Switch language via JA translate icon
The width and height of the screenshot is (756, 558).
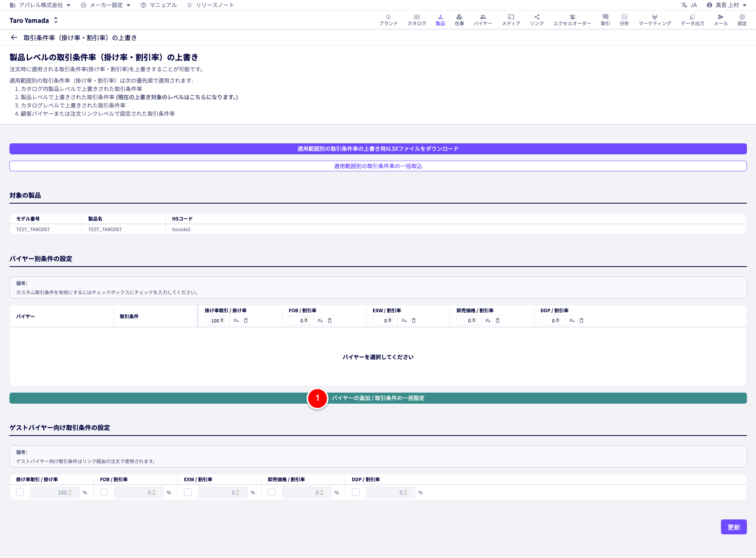(x=689, y=5)
